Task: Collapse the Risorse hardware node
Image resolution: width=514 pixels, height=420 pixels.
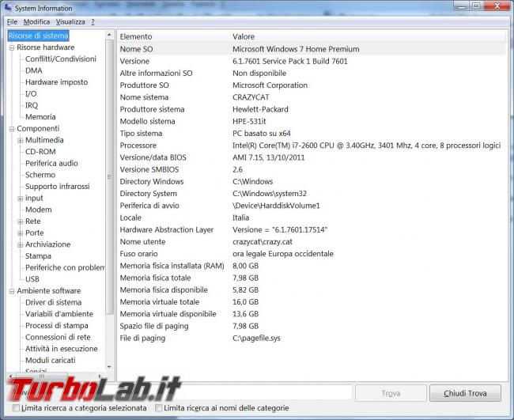Action: coord(12,47)
